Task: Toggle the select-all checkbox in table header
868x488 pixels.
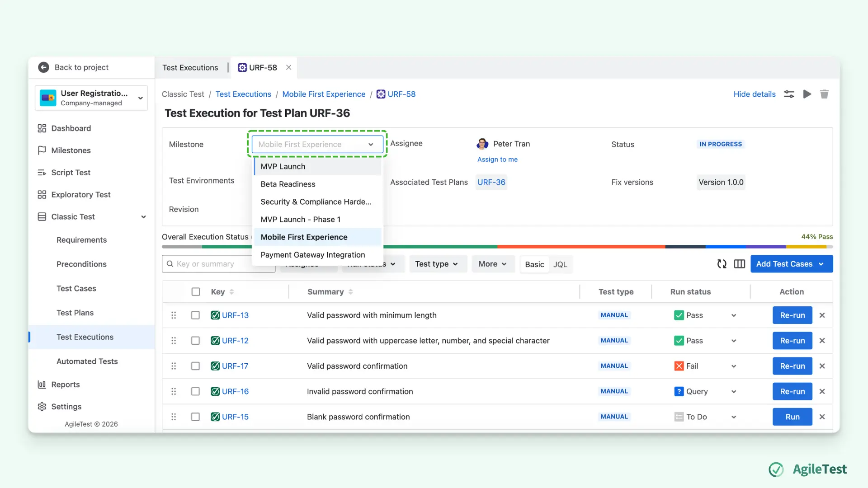Action: point(196,292)
